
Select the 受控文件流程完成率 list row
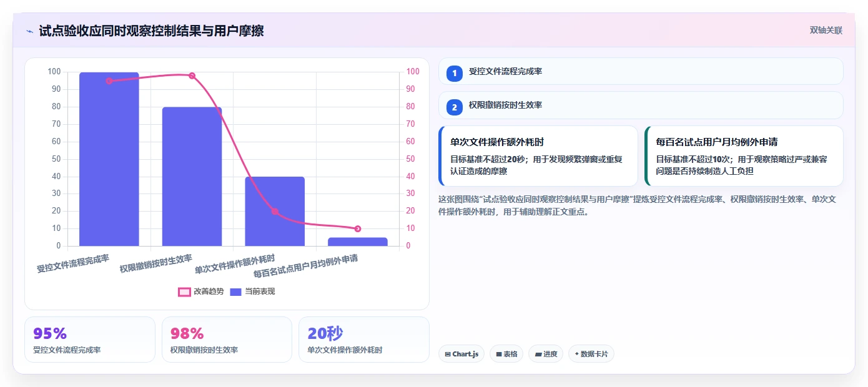point(641,71)
